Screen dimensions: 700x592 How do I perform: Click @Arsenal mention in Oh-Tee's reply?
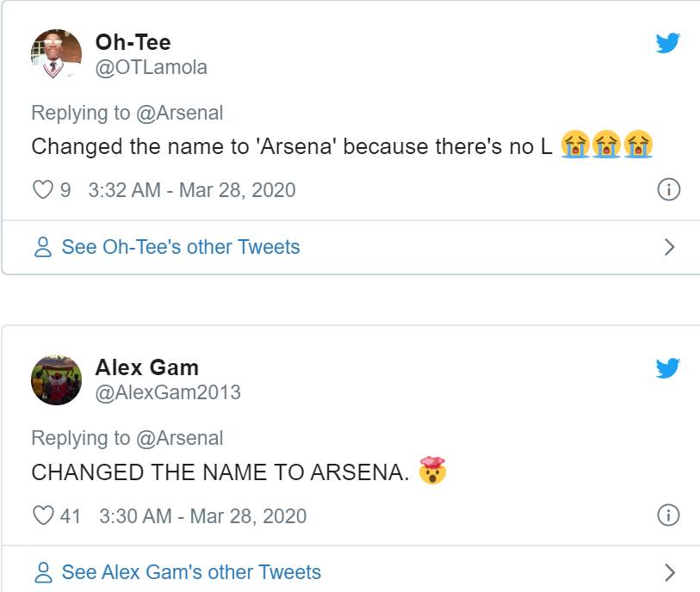pyautogui.click(x=179, y=113)
